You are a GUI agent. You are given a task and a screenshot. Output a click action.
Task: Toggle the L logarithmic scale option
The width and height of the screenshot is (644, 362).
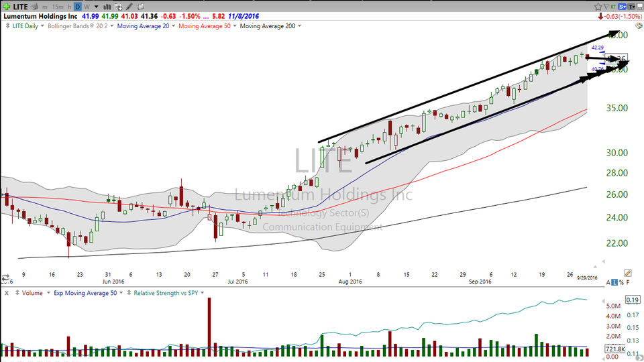(614, 282)
